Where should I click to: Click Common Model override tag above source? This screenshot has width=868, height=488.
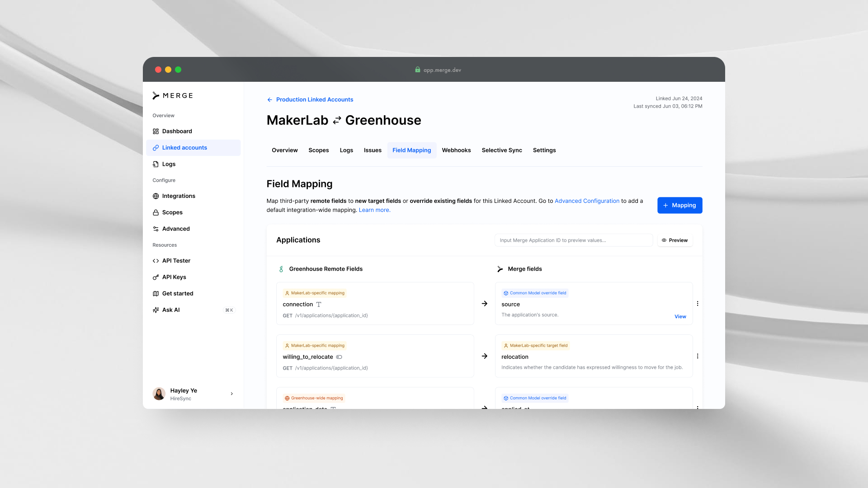pyautogui.click(x=535, y=293)
